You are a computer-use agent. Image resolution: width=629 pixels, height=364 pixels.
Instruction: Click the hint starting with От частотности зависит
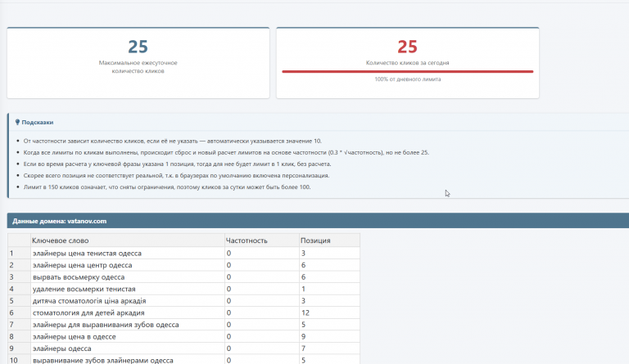click(x=173, y=141)
